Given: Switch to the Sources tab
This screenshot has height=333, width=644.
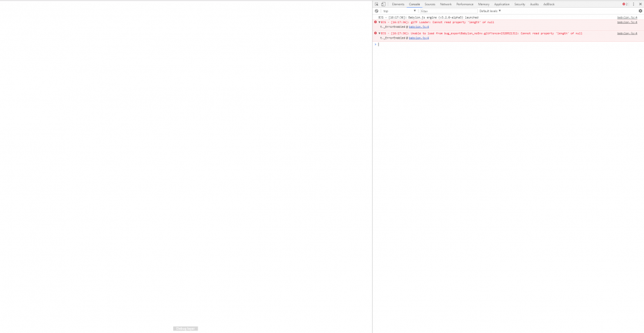Looking at the screenshot, I should tap(430, 4).
